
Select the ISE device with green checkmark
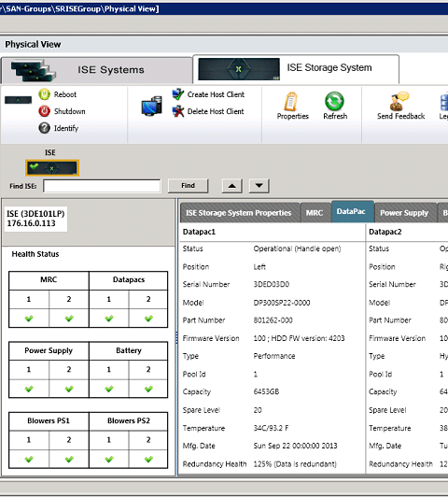(52, 167)
